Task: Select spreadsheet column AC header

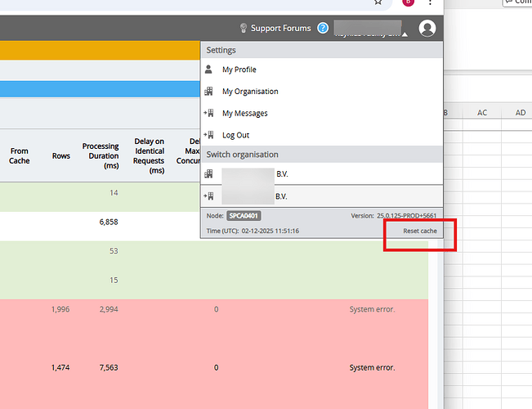Action: point(481,114)
